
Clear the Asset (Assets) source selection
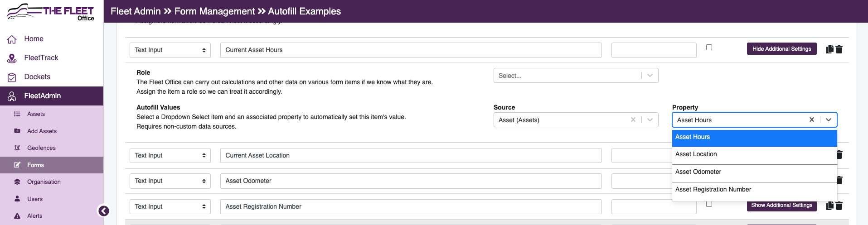coord(633,120)
